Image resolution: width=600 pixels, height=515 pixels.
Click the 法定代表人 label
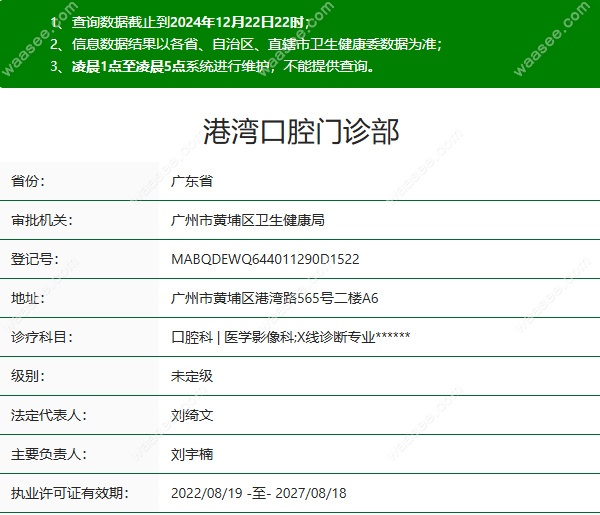click(x=49, y=415)
